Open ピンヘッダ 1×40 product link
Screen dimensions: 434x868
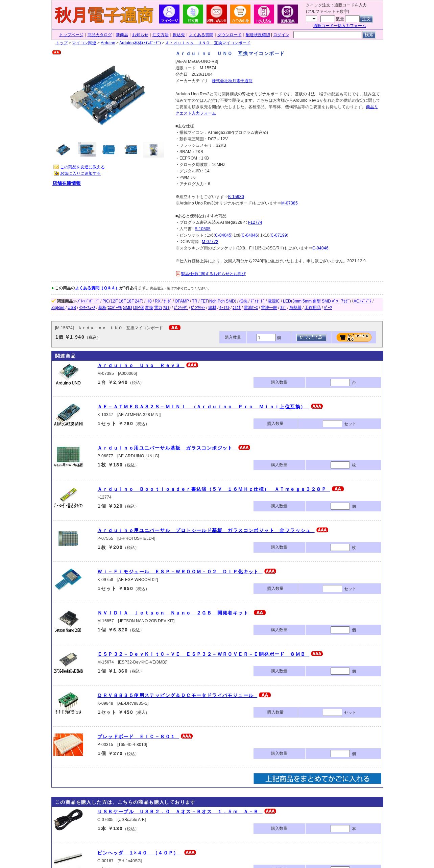[x=140, y=853]
